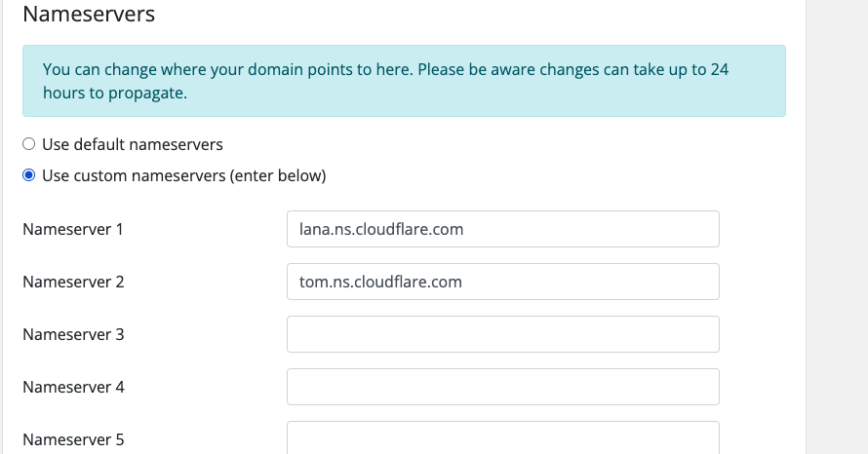Click the "Nameserver 3" field label
868x454 pixels.
pyautogui.click(x=73, y=334)
